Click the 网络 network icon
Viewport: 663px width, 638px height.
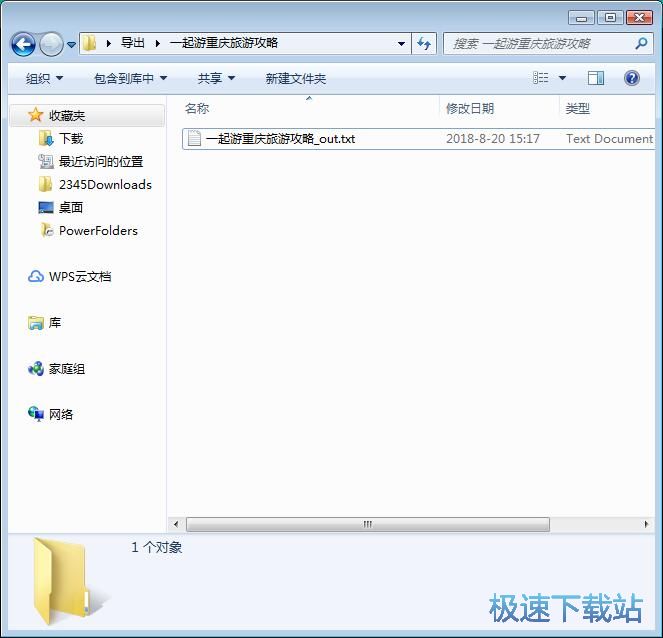(36, 414)
